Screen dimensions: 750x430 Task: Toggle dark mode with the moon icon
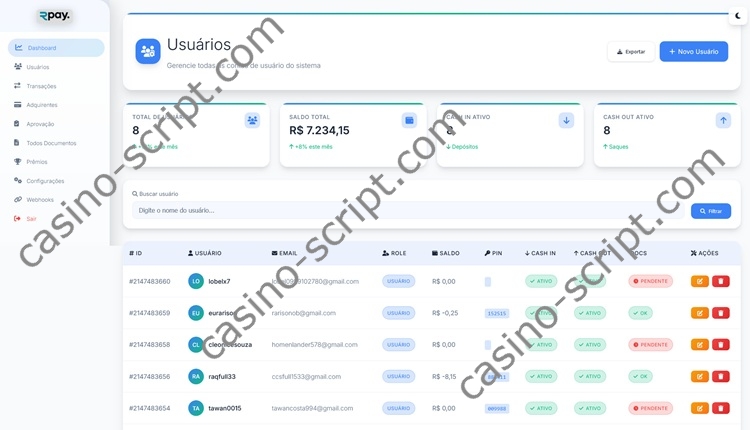coord(738,15)
